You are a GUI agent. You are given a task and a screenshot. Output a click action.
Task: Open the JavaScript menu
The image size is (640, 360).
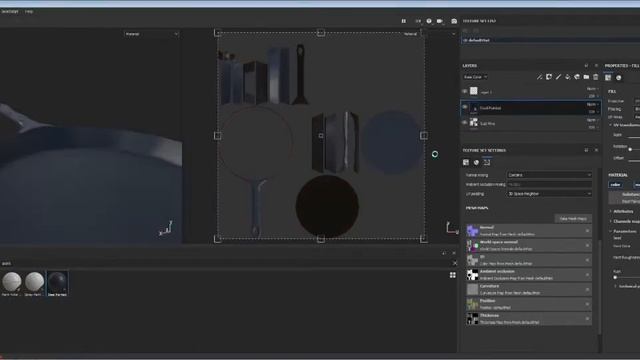point(9,11)
